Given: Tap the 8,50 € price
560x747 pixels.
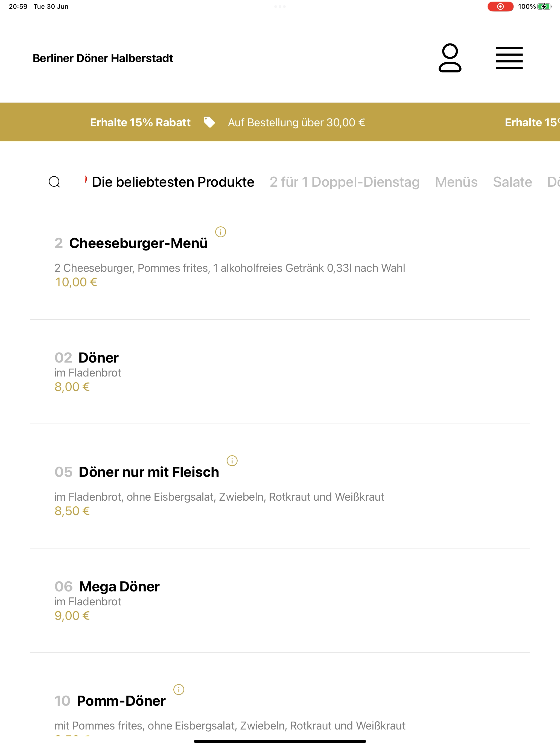Looking at the screenshot, I should [x=72, y=511].
